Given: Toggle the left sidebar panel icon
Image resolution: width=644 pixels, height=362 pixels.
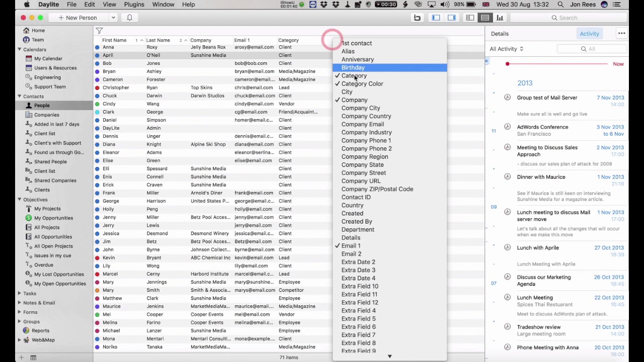Looking at the screenshot, I should coord(436,18).
